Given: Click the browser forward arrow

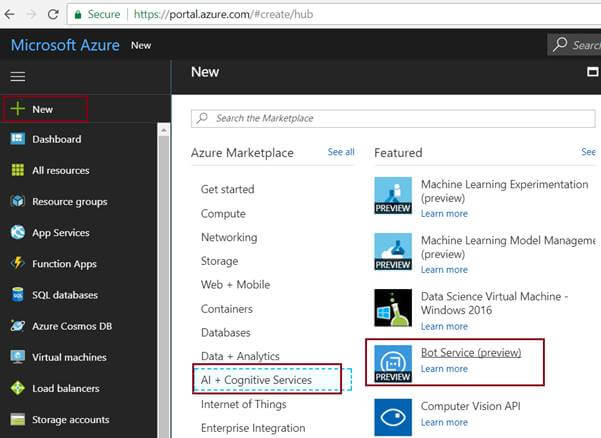Looking at the screenshot, I should [31, 15].
